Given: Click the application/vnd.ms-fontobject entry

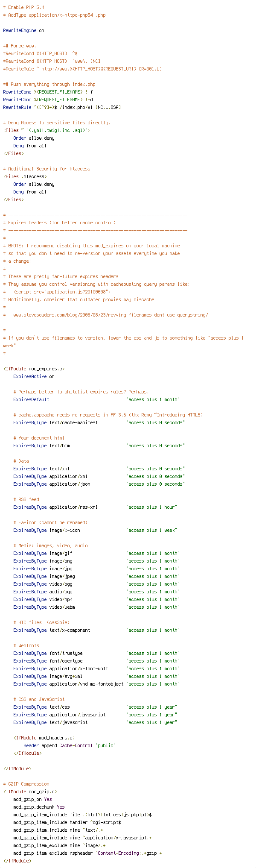Looking at the screenshot, I should [68, 684].
